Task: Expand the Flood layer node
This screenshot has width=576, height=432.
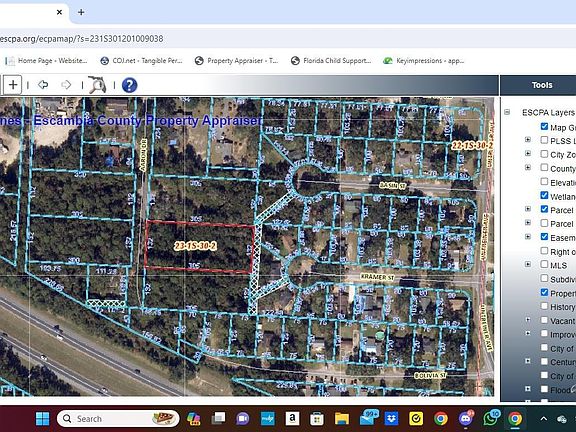Action: tap(528, 389)
